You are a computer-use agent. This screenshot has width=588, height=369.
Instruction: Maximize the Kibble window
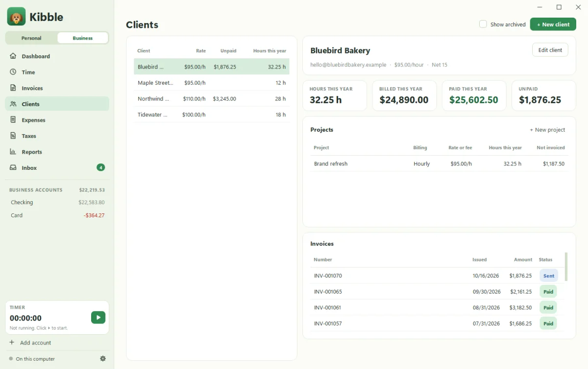pyautogui.click(x=559, y=7)
